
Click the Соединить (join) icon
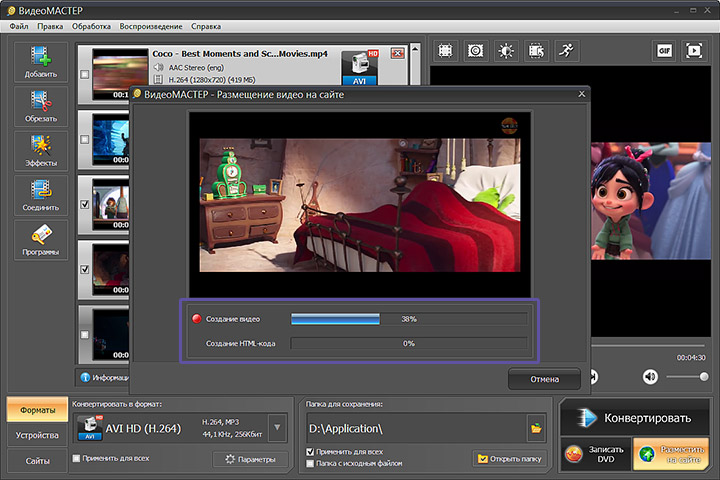pyautogui.click(x=41, y=195)
